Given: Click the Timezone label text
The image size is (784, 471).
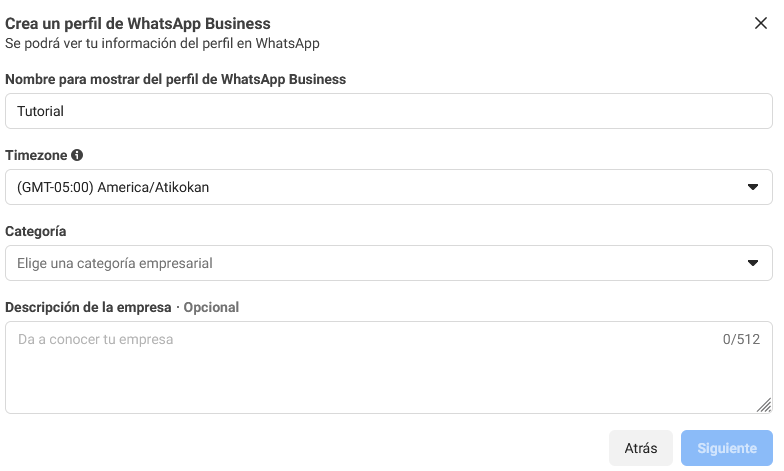Looking at the screenshot, I should tap(36, 155).
